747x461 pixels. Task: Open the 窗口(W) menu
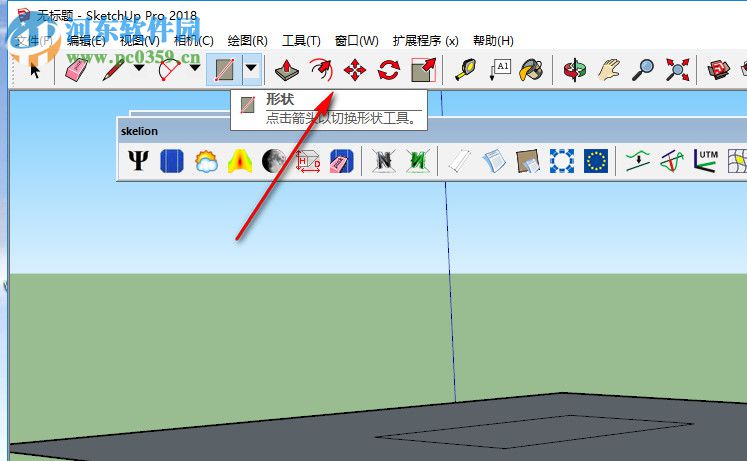[356, 40]
